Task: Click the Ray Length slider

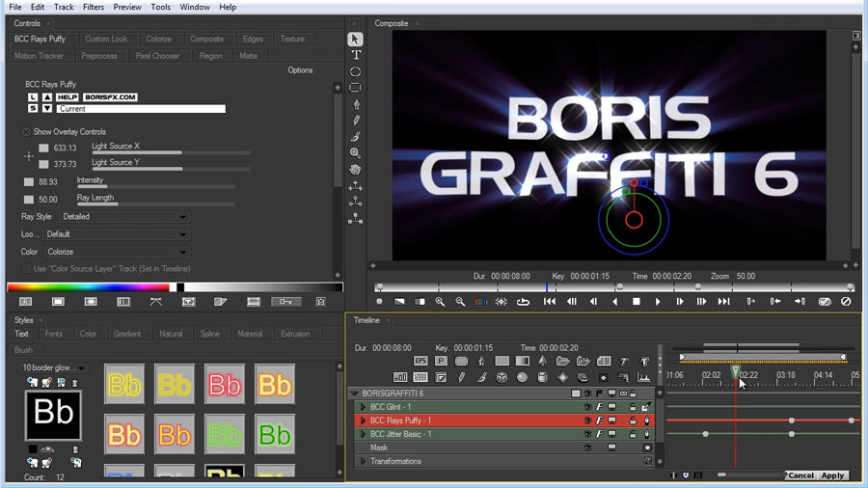Action: coord(155,204)
